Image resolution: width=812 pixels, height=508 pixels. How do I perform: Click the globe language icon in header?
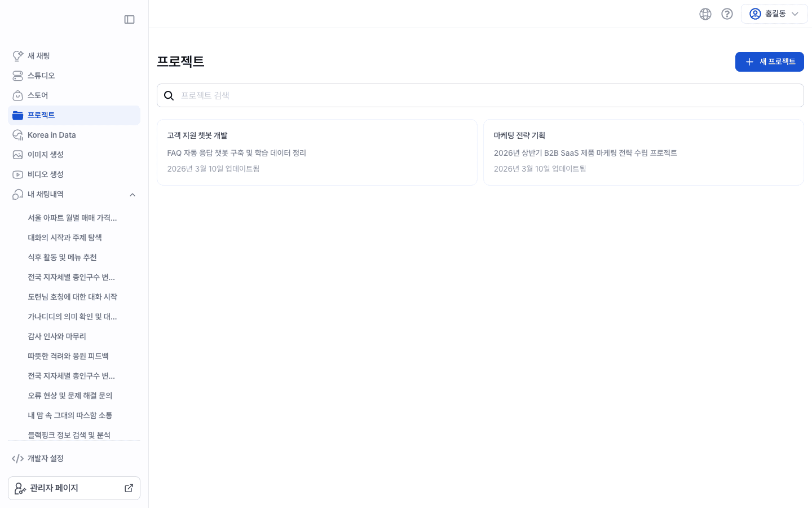coord(705,14)
